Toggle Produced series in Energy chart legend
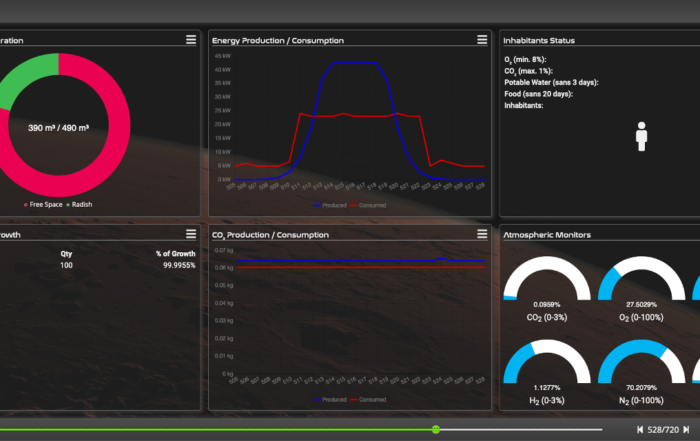The image size is (700, 441). coord(333,205)
